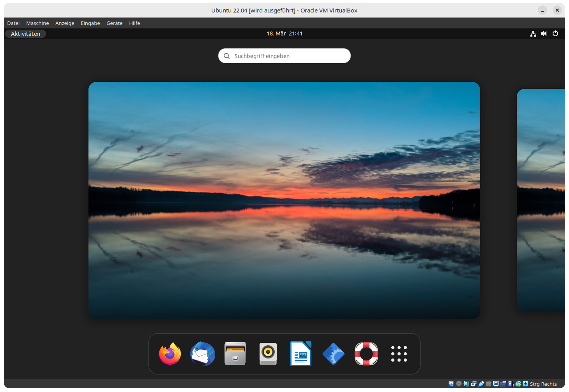Image resolution: width=569 pixels, height=392 pixels.
Task: Click the shared folders status icon
Action: pos(488,384)
